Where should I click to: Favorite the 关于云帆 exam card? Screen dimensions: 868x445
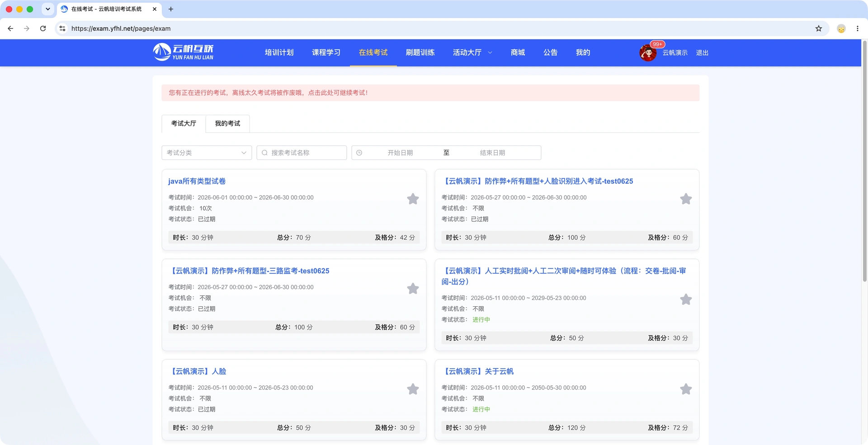click(686, 389)
